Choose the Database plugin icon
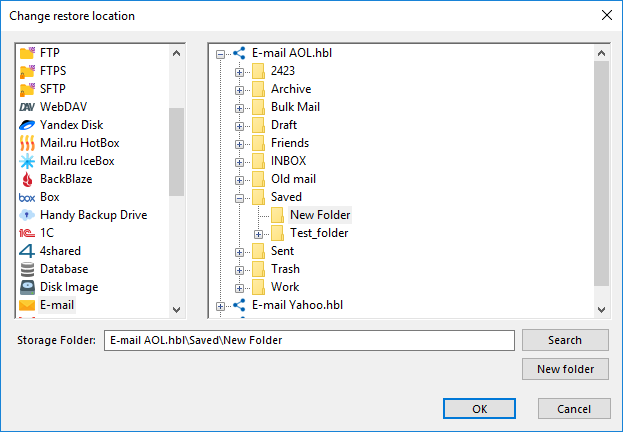Viewport: 623px width, 432px height. tap(27, 269)
